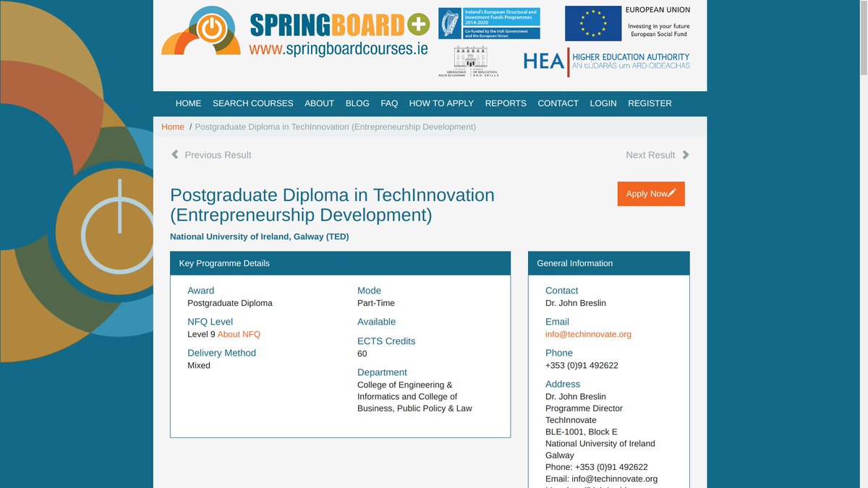Go to the ABOUT page

point(320,103)
